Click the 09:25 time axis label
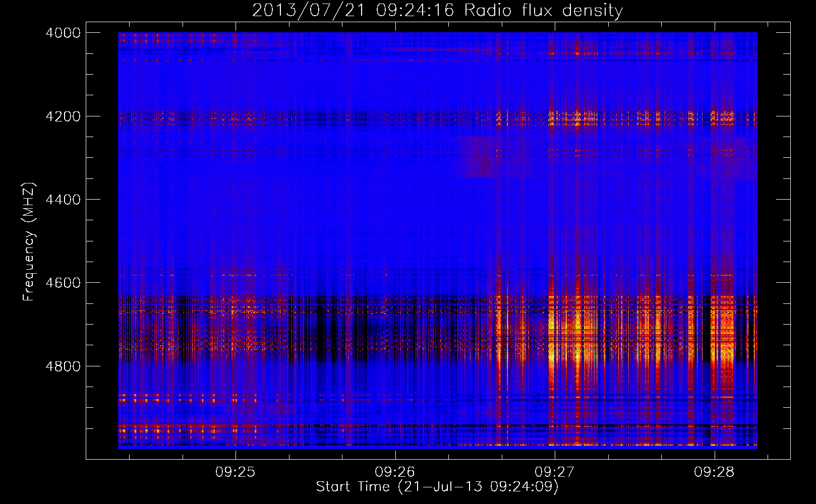The image size is (816, 504). point(236,472)
